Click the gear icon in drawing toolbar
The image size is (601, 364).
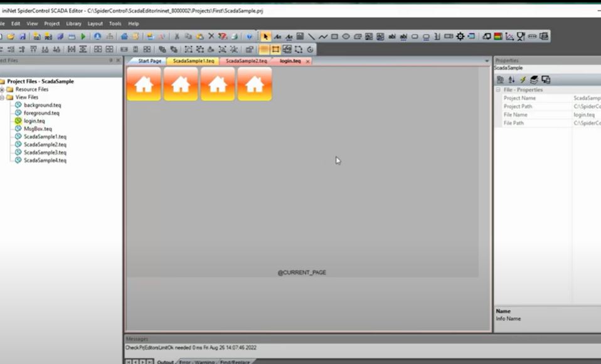[x=460, y=37]
